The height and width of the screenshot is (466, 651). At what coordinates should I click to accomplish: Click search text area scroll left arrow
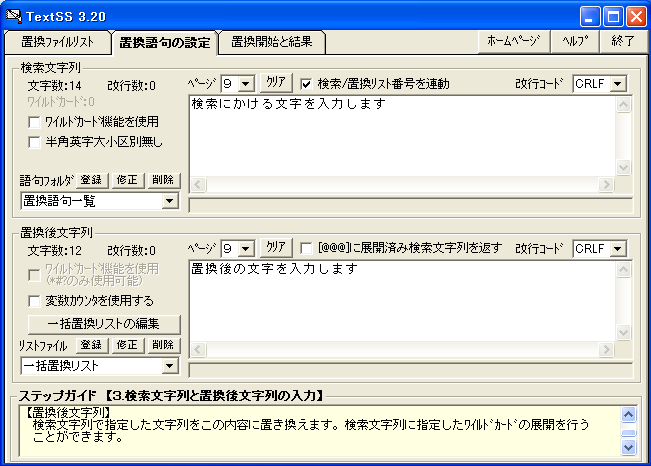(198, 184)
